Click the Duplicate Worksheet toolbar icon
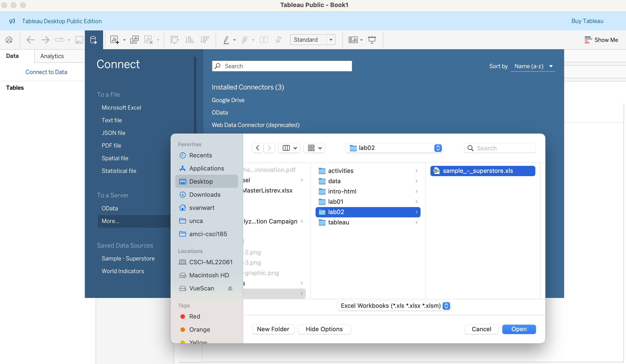Screen dimensions: 626x364 click(x=134, y=40)
